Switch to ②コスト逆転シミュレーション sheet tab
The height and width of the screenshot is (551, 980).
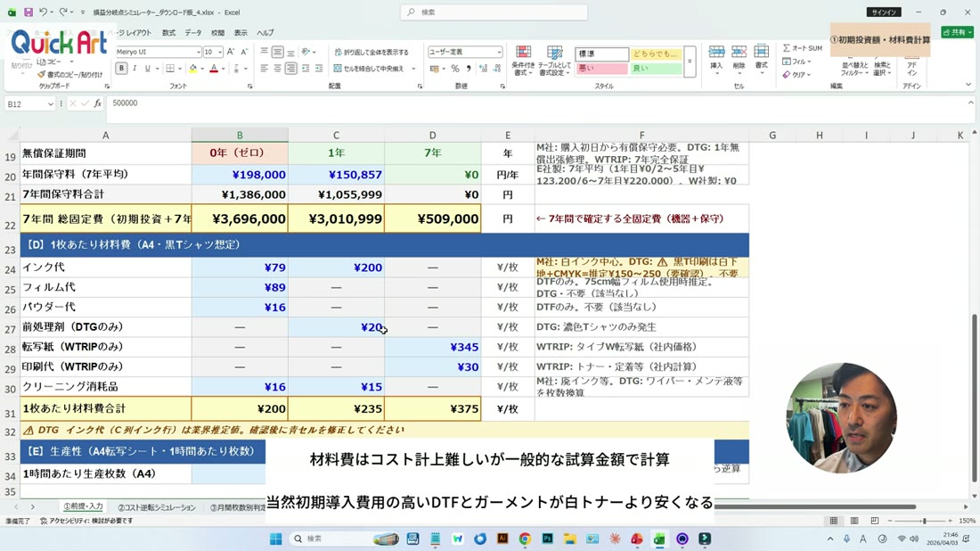(x=157, y=507)
